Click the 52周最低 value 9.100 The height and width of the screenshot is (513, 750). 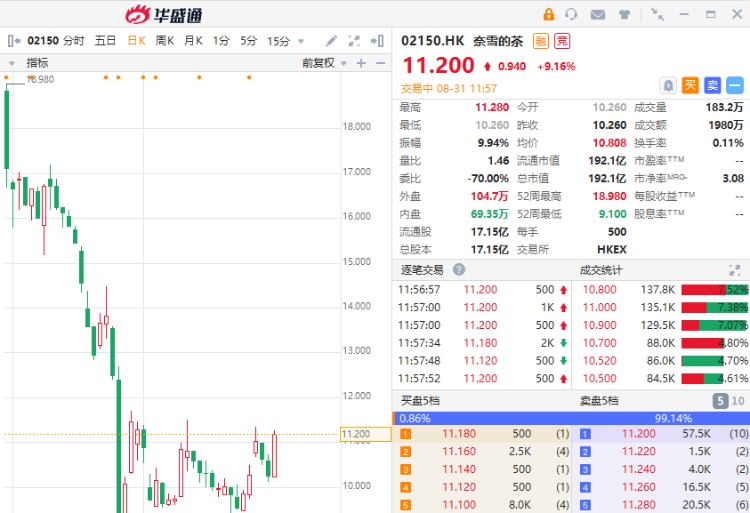[613, 214]
